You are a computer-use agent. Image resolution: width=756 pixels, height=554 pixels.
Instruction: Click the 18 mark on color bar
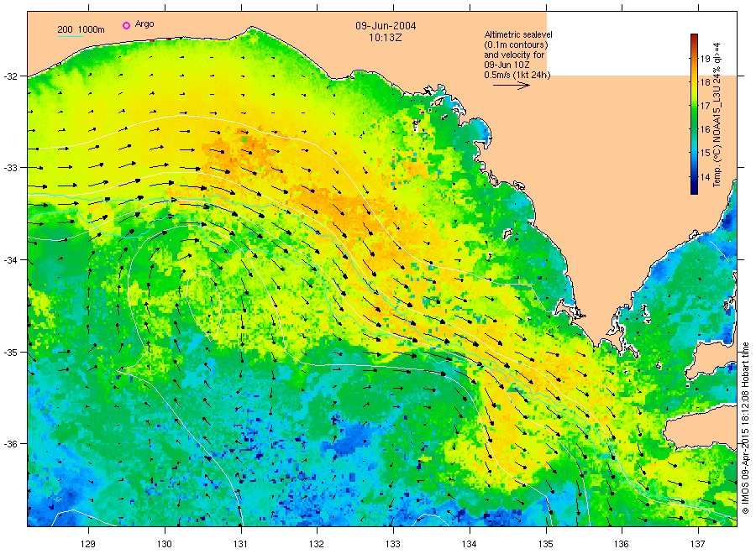tap(705, 82)
